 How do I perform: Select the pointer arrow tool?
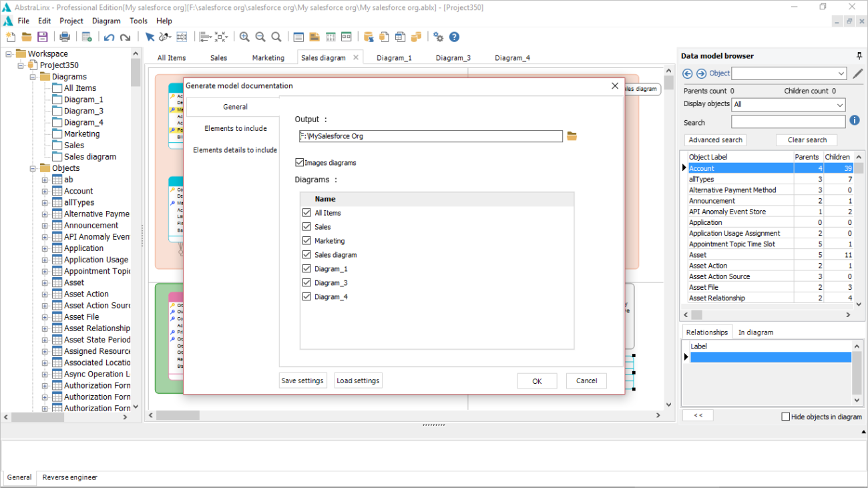[x=150, y=37]
